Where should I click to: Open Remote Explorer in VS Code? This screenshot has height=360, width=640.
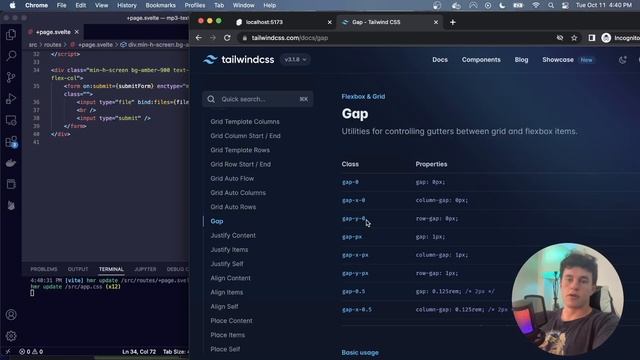pos(11,120)
